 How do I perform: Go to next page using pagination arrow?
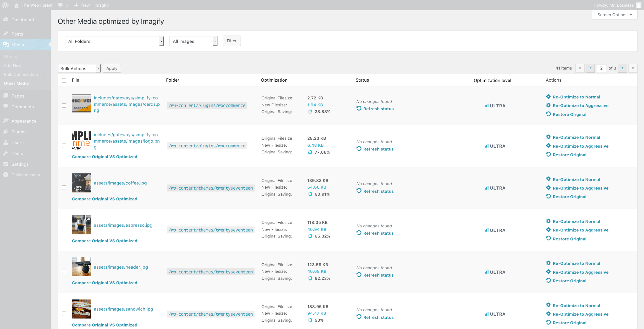point(622,68)
